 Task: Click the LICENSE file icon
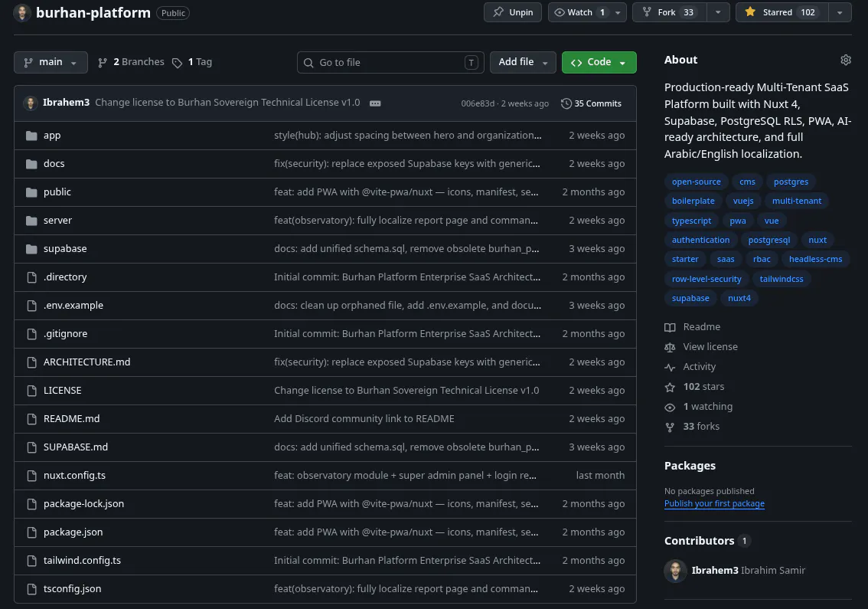pyautogui.click(x=31, y=391)
